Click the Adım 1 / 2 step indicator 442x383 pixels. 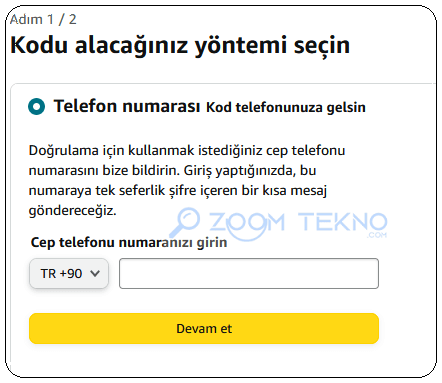[43, 19]
